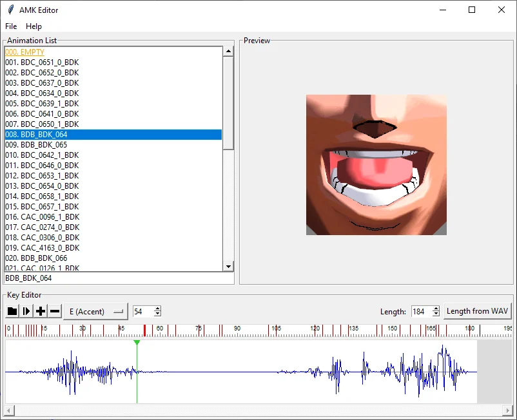The width and height of the screenshot is (517, 420).
Task: Open WAV file with the folder icon
Action: click(x=12, y=311)
